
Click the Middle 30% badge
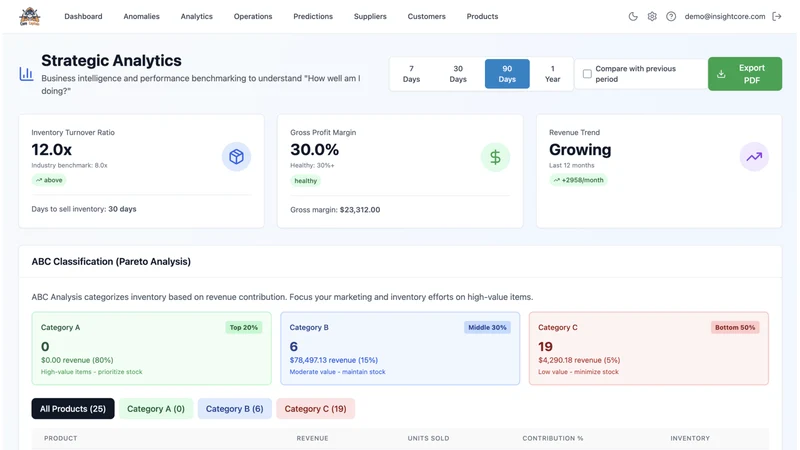coord(487,328)
